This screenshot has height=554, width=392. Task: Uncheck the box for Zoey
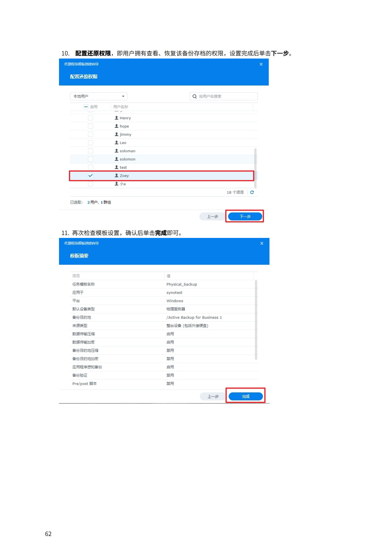(x=91, y=175)
